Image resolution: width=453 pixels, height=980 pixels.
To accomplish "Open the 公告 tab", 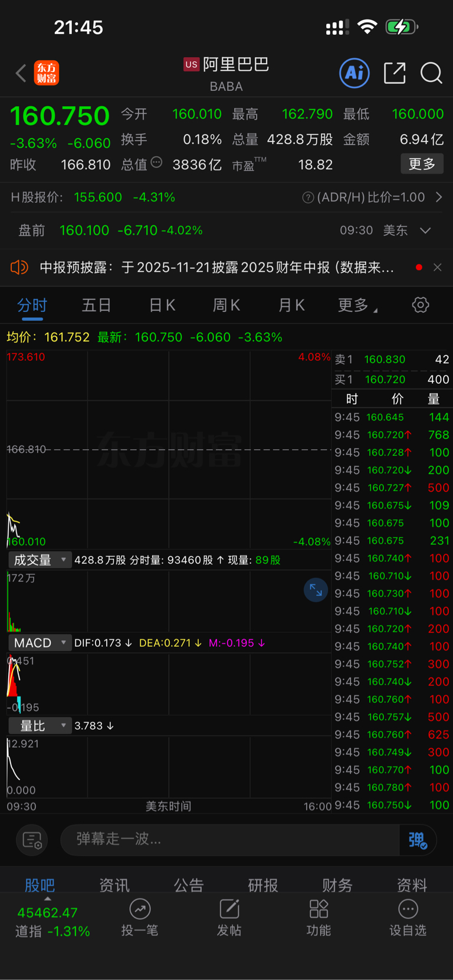I will [x=189, y=884].
